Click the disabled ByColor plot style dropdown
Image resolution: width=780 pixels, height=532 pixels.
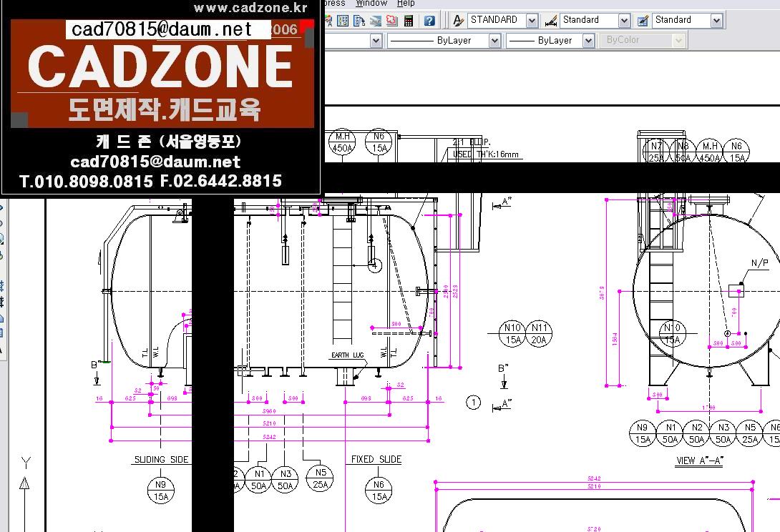644,40
